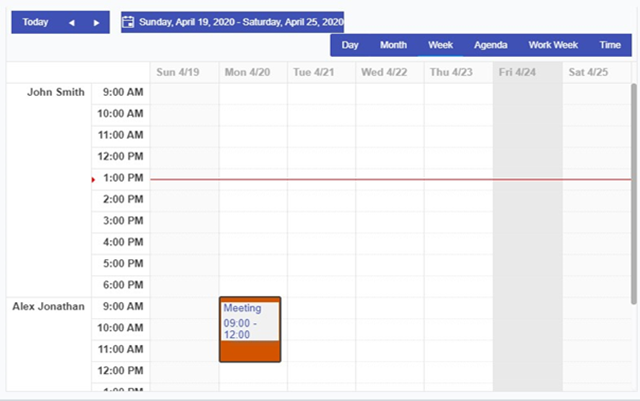Viewport: 640px width, 401px height.
Task: Click Alex Jonathan's 9:00 AM time label
Action: tap(123, 307)
